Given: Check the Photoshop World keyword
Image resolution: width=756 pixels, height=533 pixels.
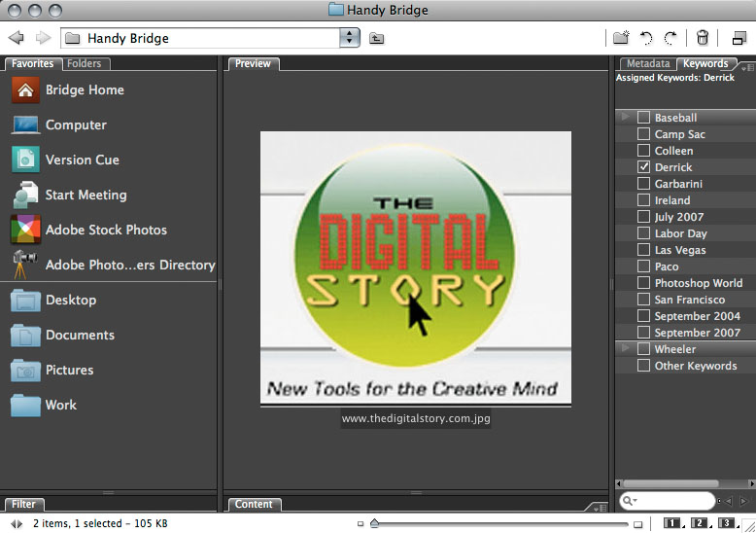Looking at the screenshot, I should coord(643,282).
